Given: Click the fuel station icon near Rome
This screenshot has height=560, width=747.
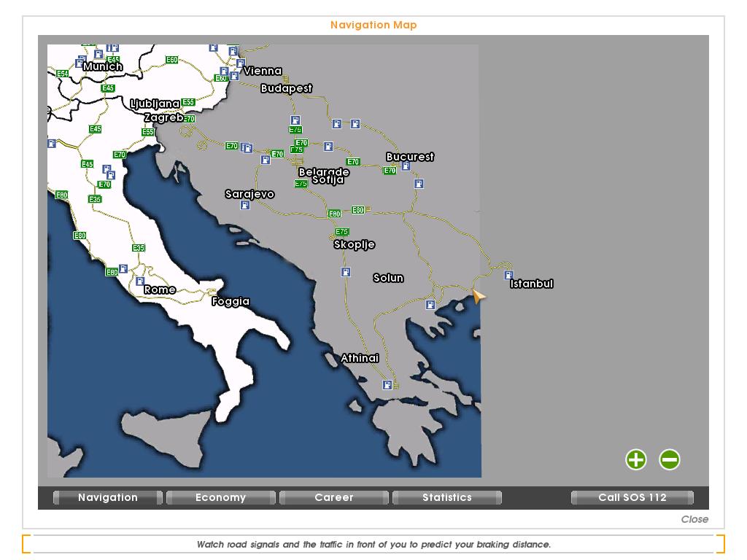Looking at the screenshot, I should coord(140,281).
